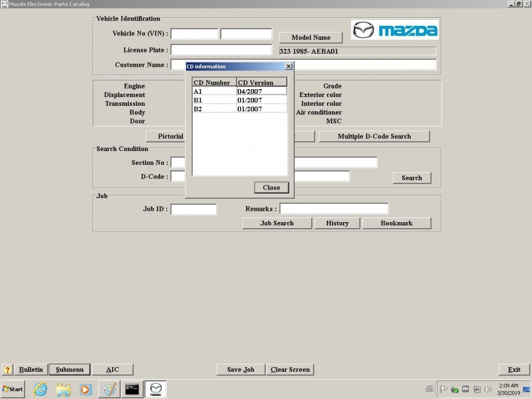Screen dimensions: 532x399
Task: Launch Windows Media Player from taskbar
Action: 86,389
